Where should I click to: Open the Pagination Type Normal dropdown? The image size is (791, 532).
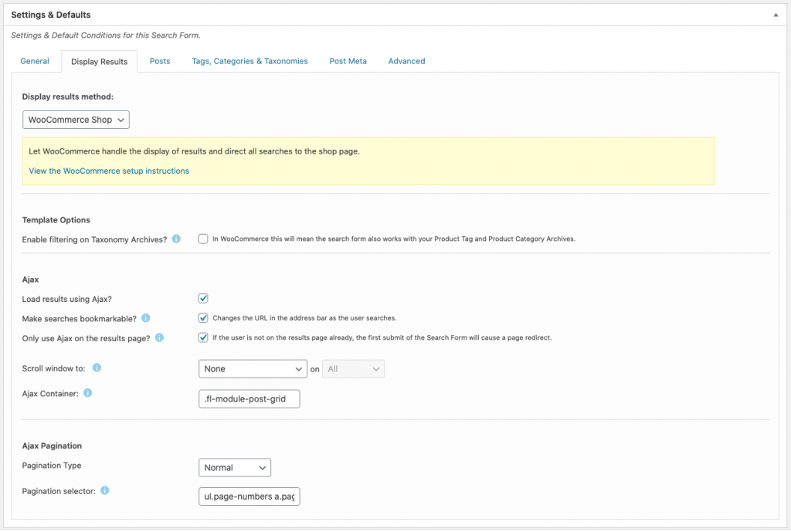[x=235, y=468]
